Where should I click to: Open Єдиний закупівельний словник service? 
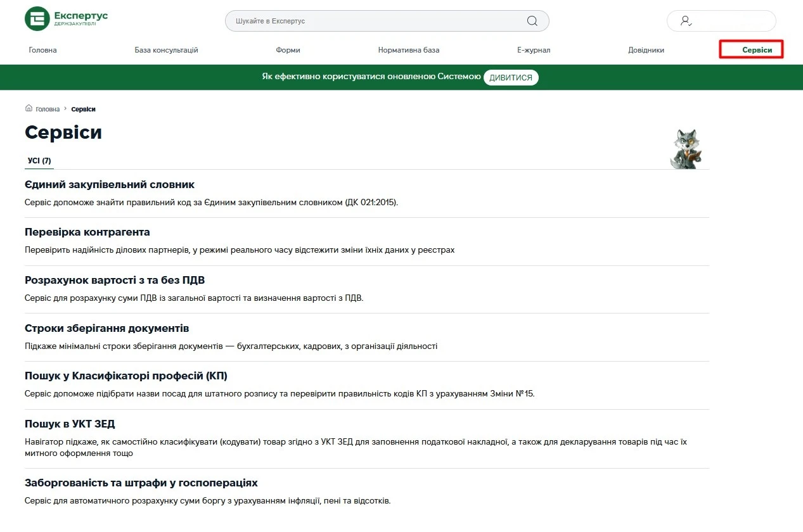tap(110, 185)
